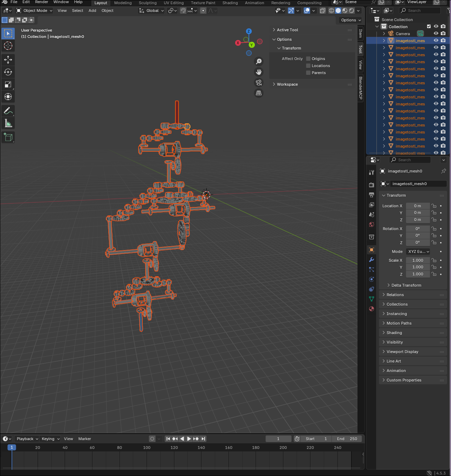Open Modifiers wrench properties tab

[x=372, y=260]
